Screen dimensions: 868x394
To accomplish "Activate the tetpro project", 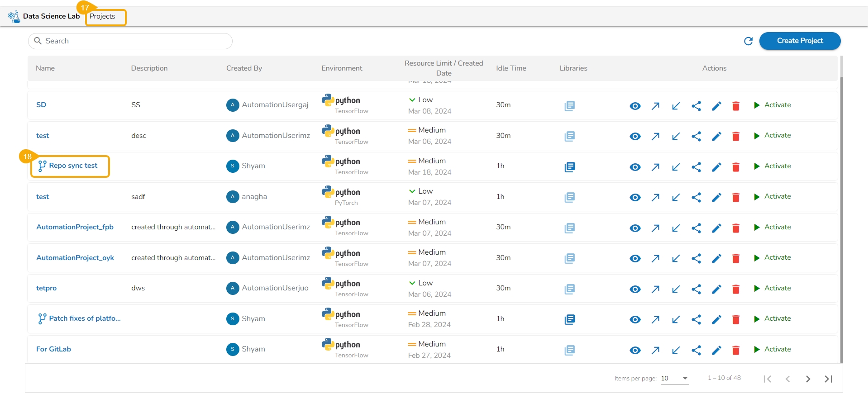I will [x=773, y=288].
